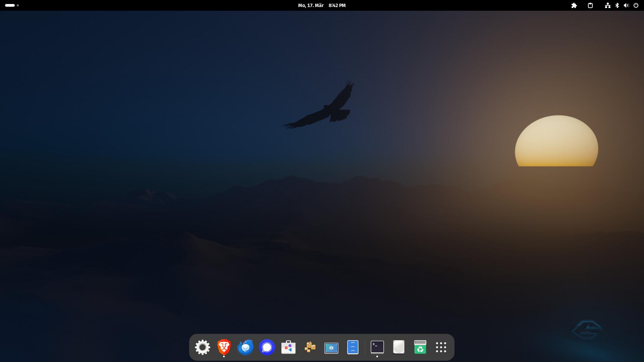Viewport: 644px width, 362px height.
Task: Open the Trash in the dock
Action: click(x=420, y=347)
